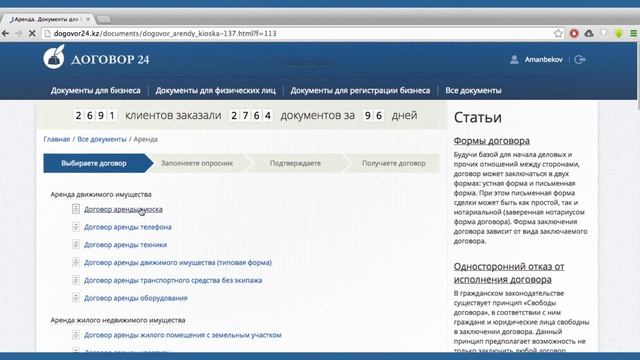Image resolution: width=640 pixels, height=360 pixels.
Task: Click the document icon beside Договор аренды оборудования
Action: pyautogui.click(x=76, y=298)
